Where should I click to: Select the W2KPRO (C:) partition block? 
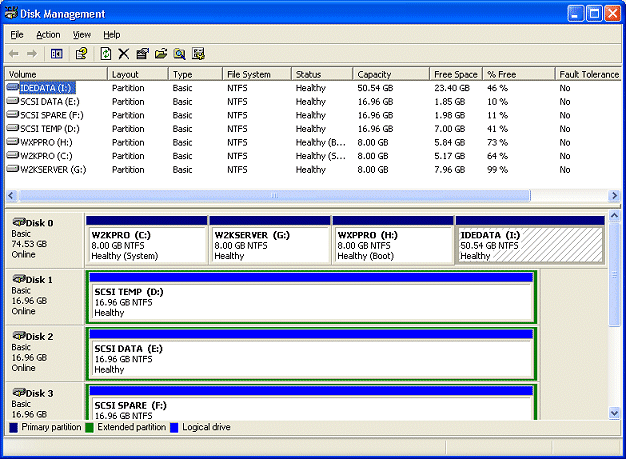147,241
